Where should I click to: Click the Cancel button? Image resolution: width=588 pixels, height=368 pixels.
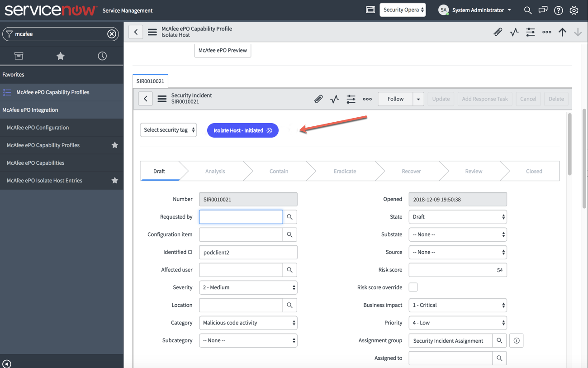(x=528, y=99)
